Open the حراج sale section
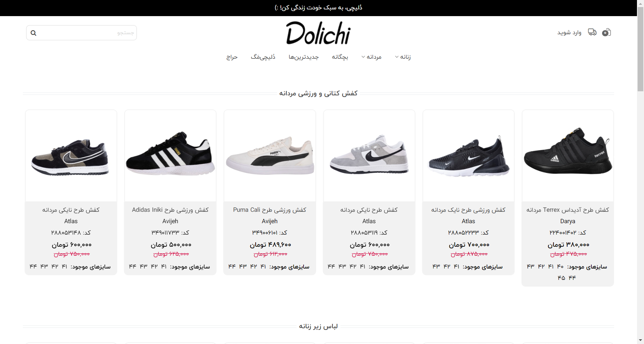Viewport: 644px width, 344px height. (232, 57)
